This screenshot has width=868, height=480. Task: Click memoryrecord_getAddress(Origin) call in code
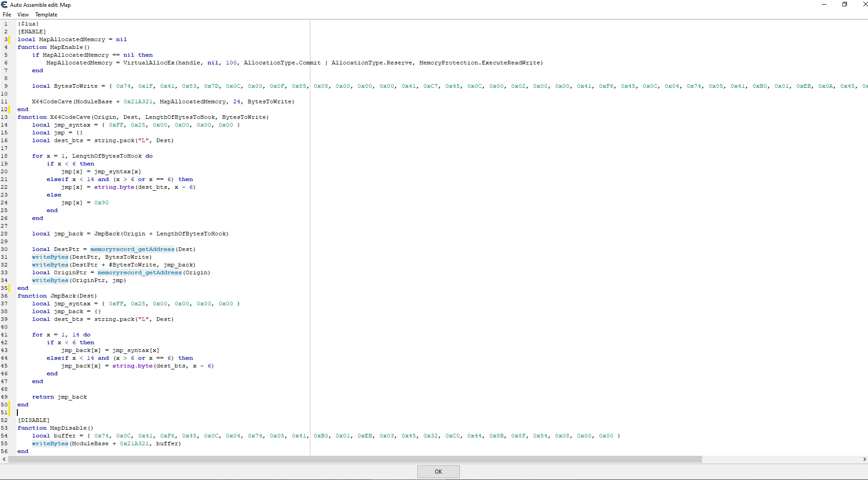point(154,272)
